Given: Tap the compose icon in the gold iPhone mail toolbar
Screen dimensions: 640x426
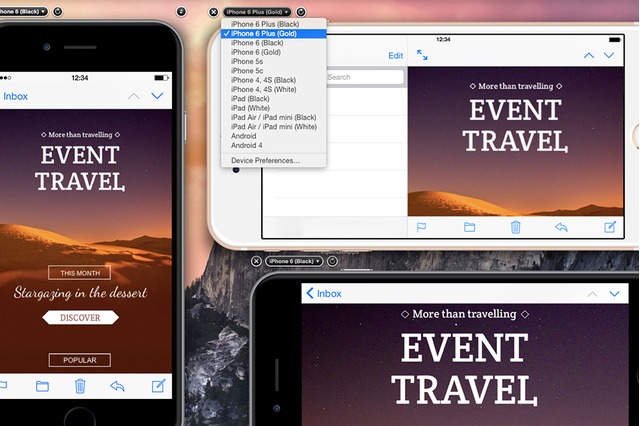Looking at the screenshot, I should pyautogui.click(x=610, y=227).
